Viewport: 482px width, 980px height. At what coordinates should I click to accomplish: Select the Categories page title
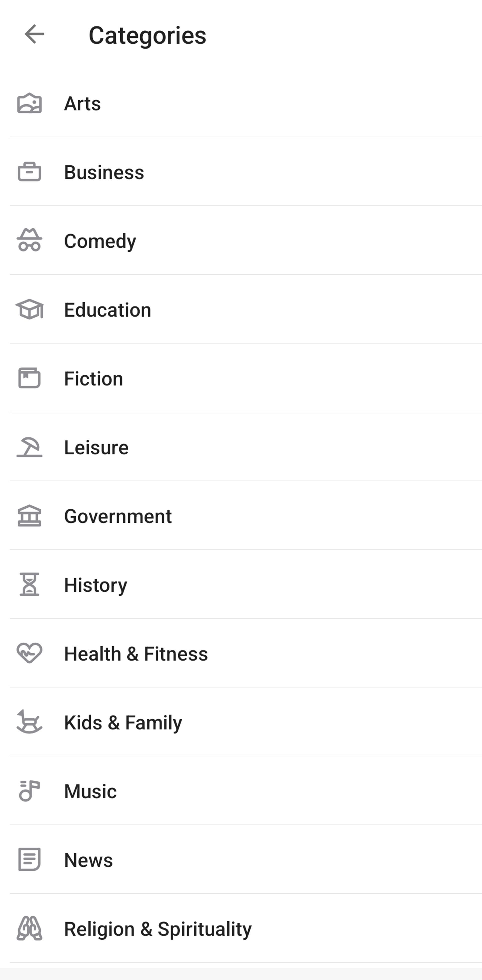click(147, 35)
